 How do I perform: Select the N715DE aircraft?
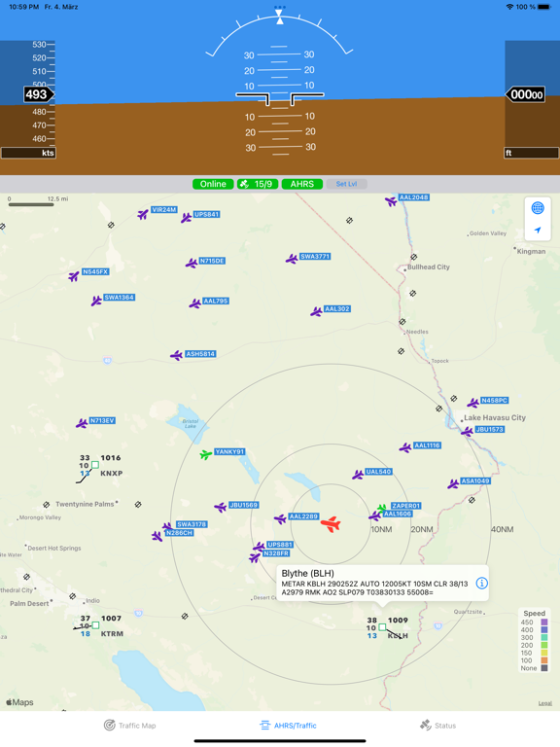192,264
